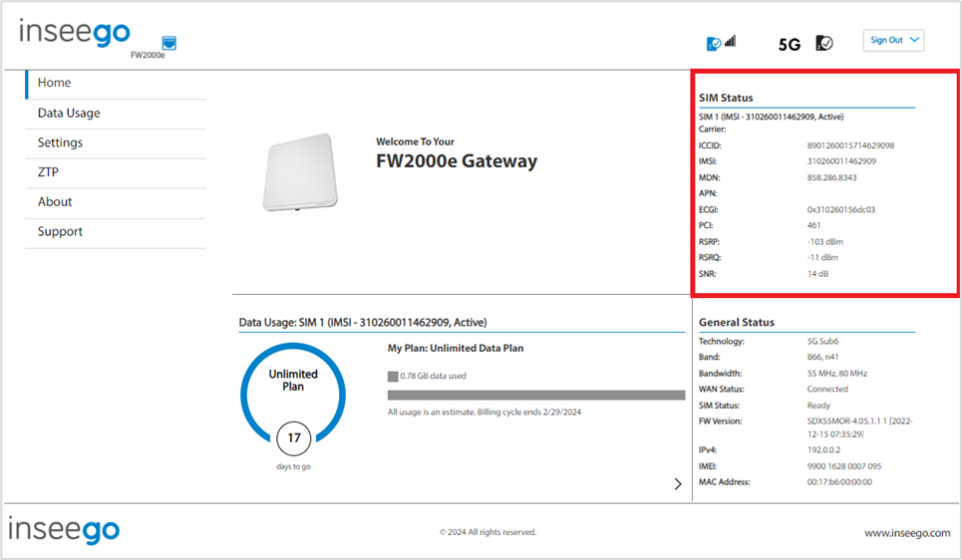Click the inseego logo in header
Image resolution: width=962 pixels, height=560 pixels.
tap(74, 32)
